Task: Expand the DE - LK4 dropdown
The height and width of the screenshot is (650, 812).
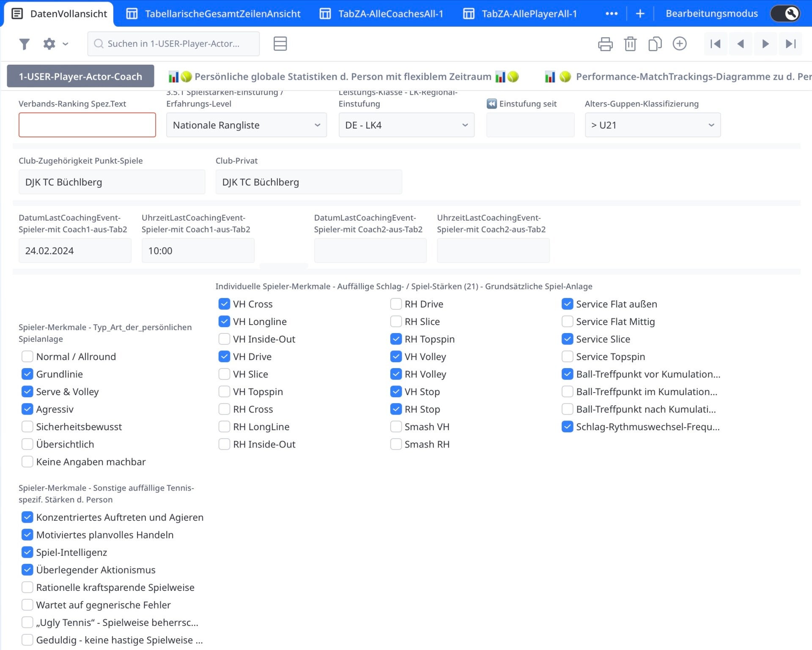Action: click(x=406, y=125)
